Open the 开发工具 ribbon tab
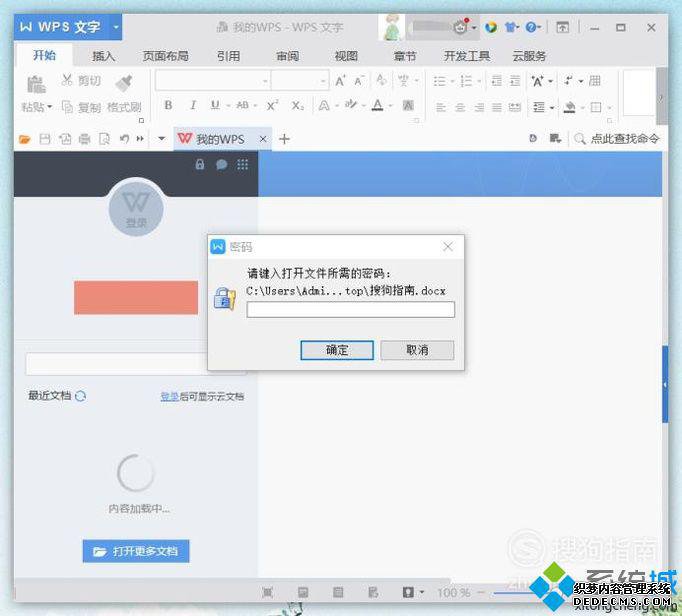Viewport: 682px width, 616px height. click(x=467, y=56)
